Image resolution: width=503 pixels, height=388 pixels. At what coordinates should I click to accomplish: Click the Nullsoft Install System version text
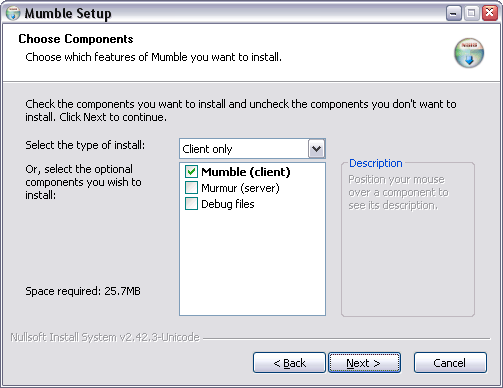105,337
